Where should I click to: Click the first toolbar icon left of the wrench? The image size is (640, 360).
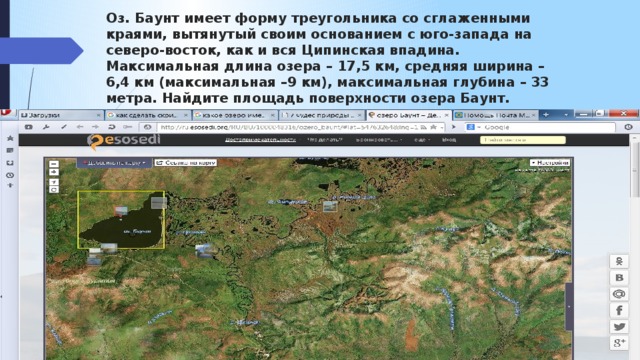point(29,127)
